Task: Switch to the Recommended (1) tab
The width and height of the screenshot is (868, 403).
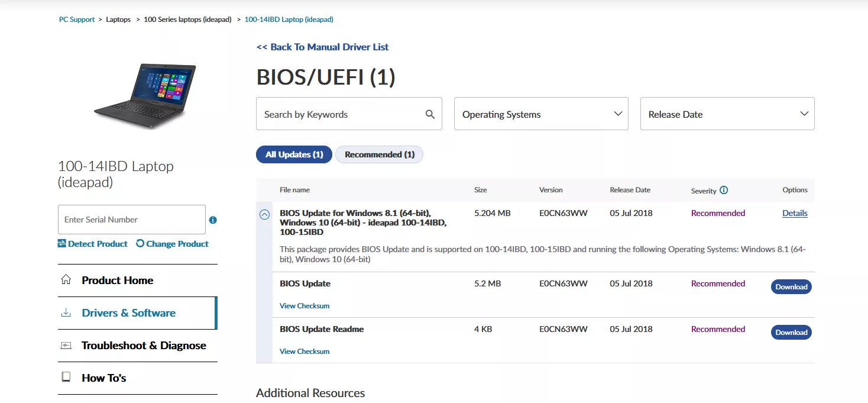Action: point(379,154)
